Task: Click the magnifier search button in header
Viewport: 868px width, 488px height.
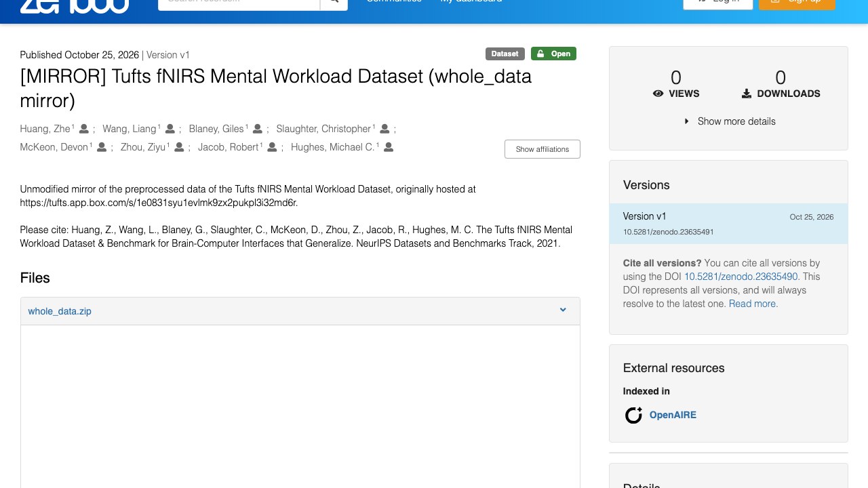Action: click(x=334, y=3)
